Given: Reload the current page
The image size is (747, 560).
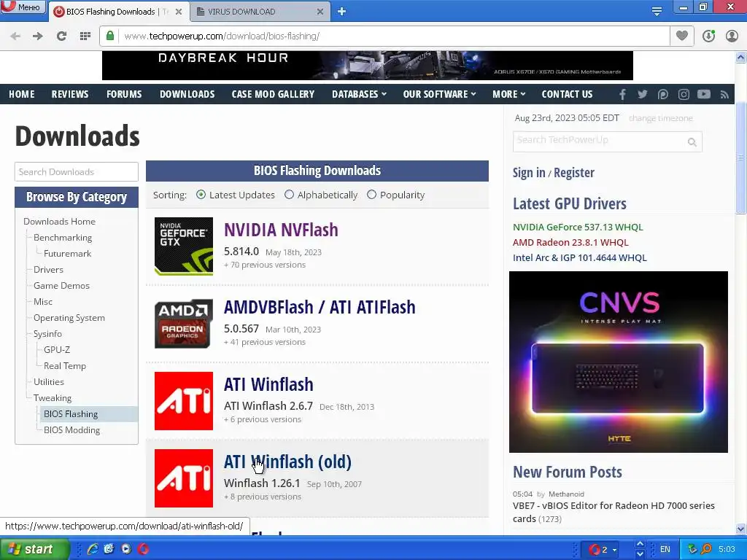Looking at the screenshot, I should [x=61, y=36].
